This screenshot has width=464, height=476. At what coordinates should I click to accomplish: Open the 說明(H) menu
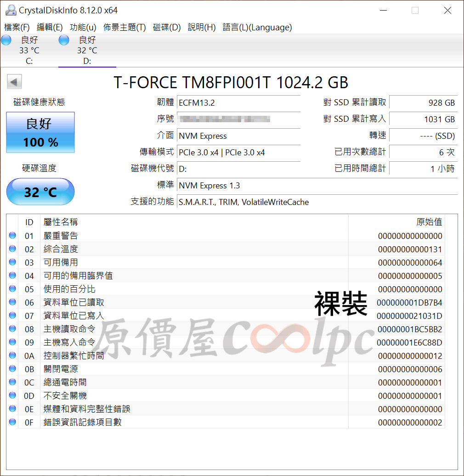tap(202, 27)
